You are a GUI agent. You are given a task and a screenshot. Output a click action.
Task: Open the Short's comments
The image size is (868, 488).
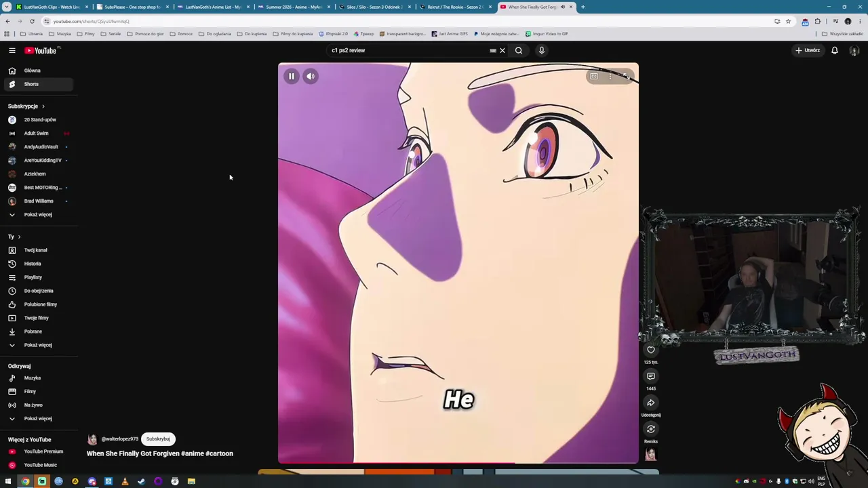coord(651,376)
